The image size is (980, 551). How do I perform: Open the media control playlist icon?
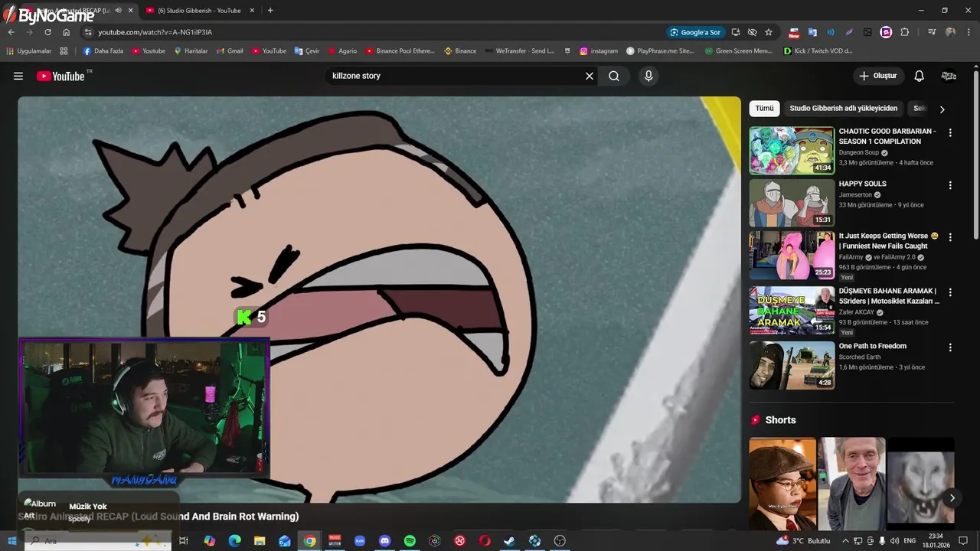[x=932, y=32]
